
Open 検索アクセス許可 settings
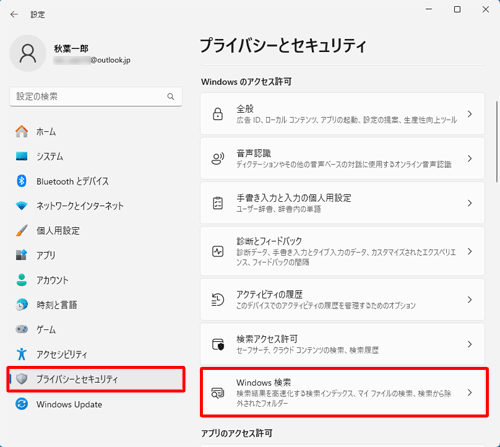click(x=342, y=344)
